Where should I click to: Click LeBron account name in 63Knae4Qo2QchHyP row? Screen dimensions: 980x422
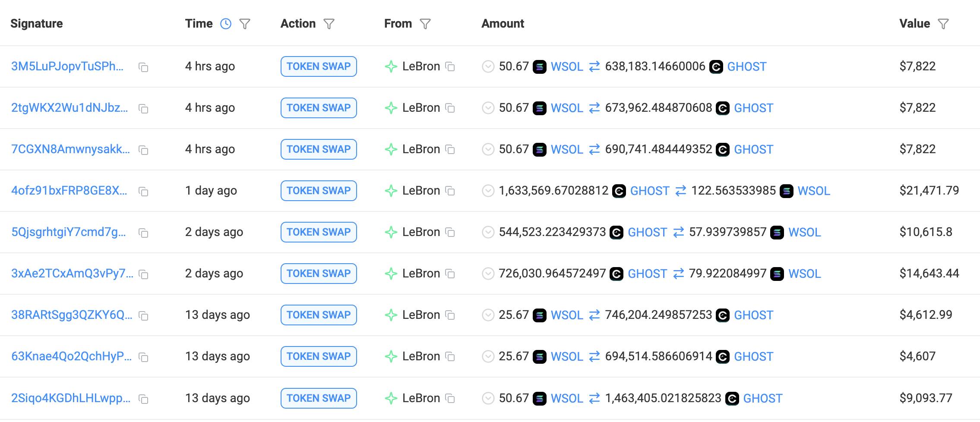tap(421, 356)
